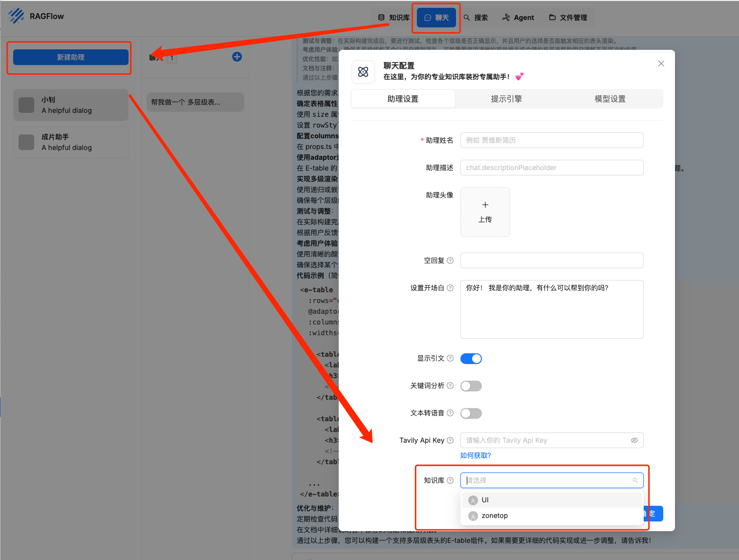Click the help icon beside 知识库 label
This screenshot has width=739, height=560.
450,480
